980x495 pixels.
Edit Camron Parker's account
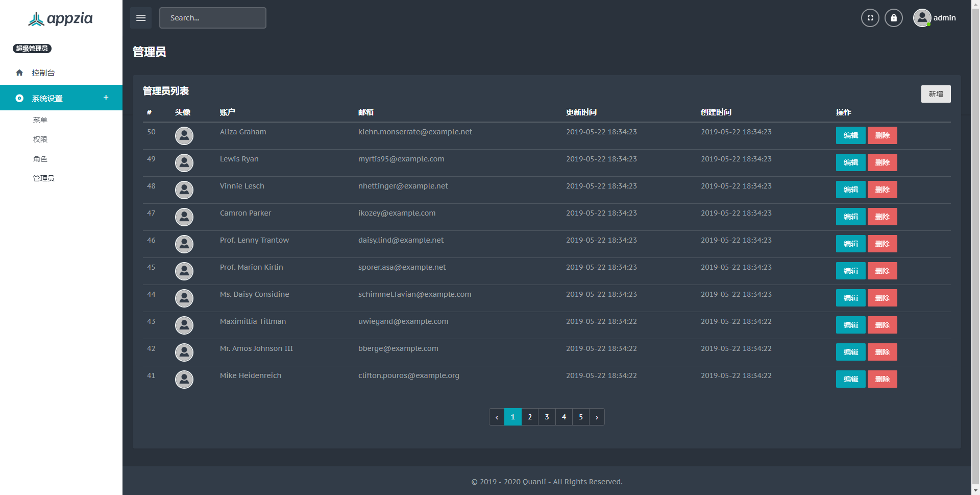(x=851, y=217)
